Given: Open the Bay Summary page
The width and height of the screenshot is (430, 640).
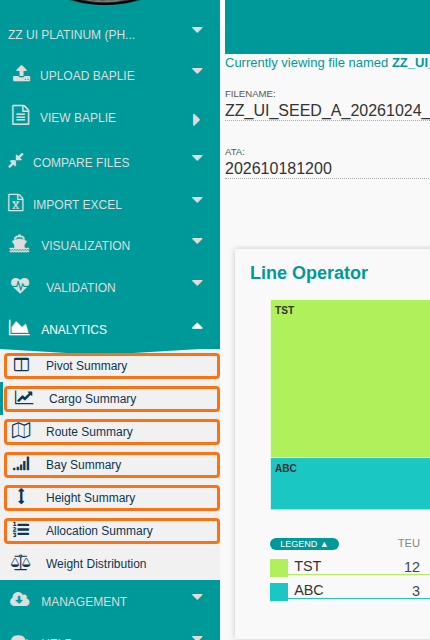Looking at the screenshot, I should point(112,465).
